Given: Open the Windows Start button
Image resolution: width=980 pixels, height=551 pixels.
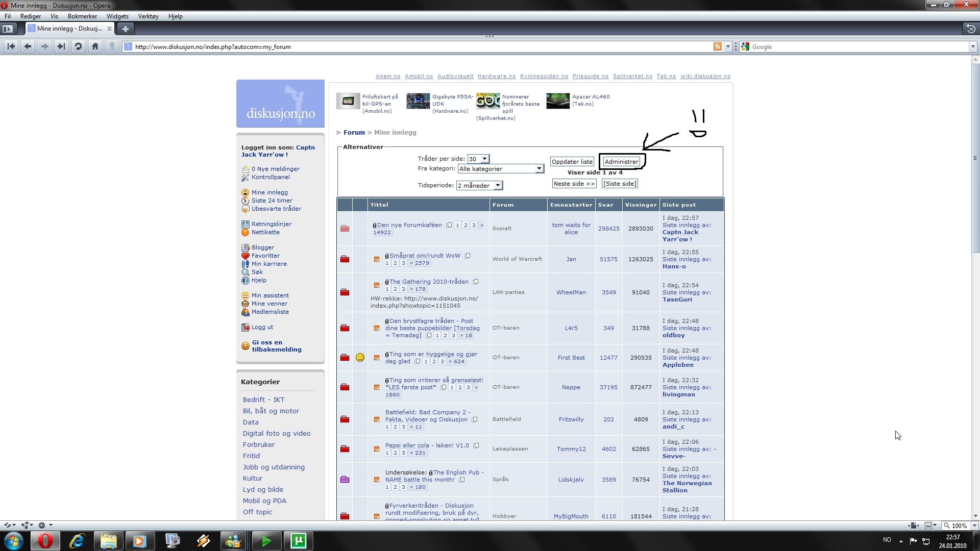Looking at the screenshot, I should coord(14,541).
